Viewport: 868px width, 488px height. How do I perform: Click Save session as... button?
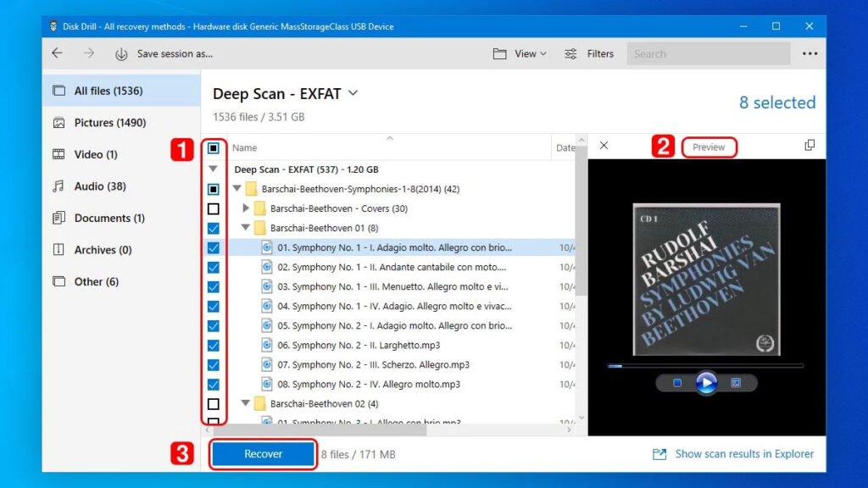(175, 53)
